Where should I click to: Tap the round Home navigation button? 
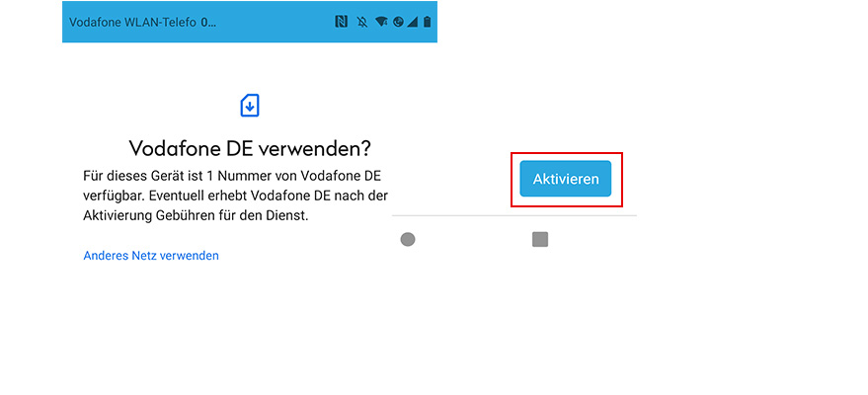(x=408, y=240)
